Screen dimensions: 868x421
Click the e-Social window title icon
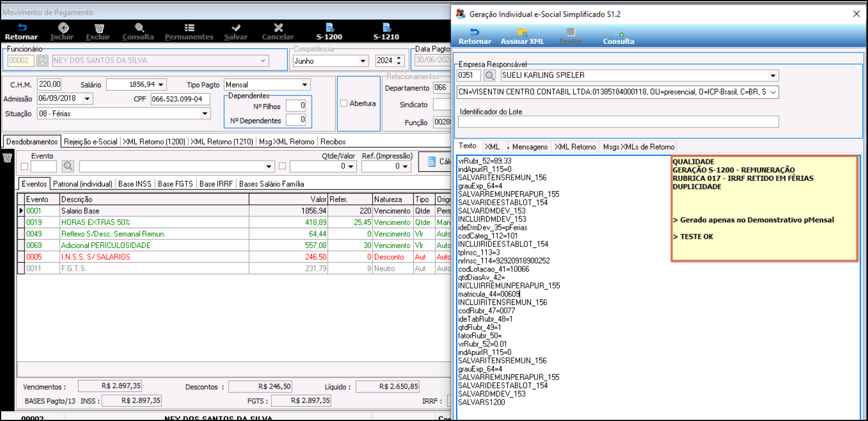point(461,13)
